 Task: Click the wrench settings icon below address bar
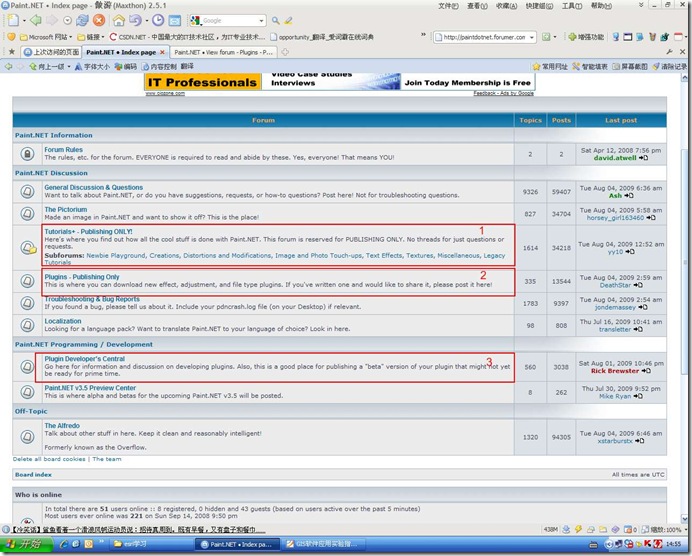point(669,52)
